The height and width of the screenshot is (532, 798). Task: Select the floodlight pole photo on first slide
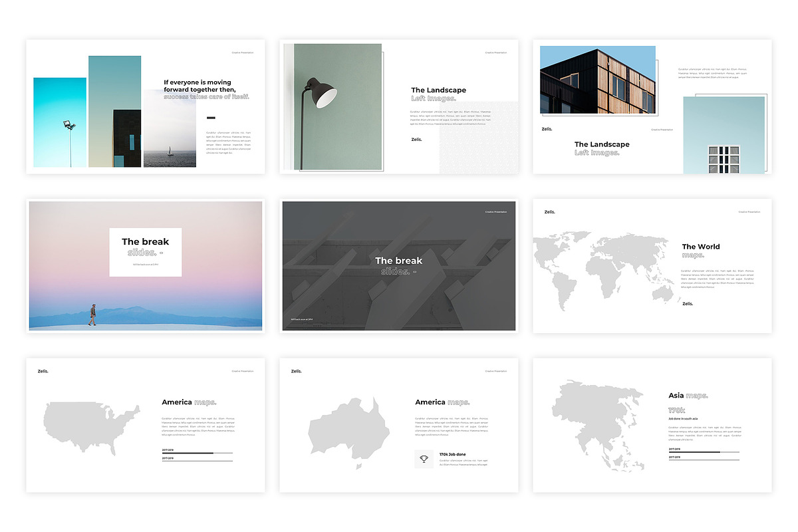point(60,122)
